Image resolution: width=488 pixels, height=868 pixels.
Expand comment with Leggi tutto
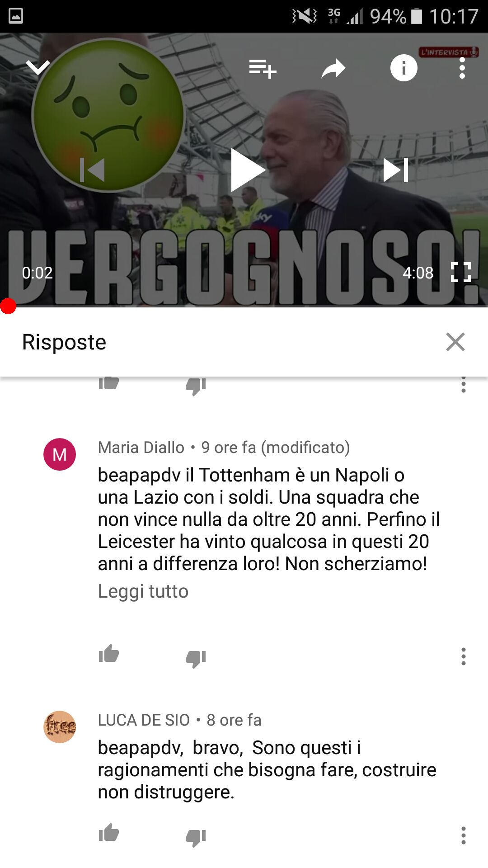pos(143,591)
